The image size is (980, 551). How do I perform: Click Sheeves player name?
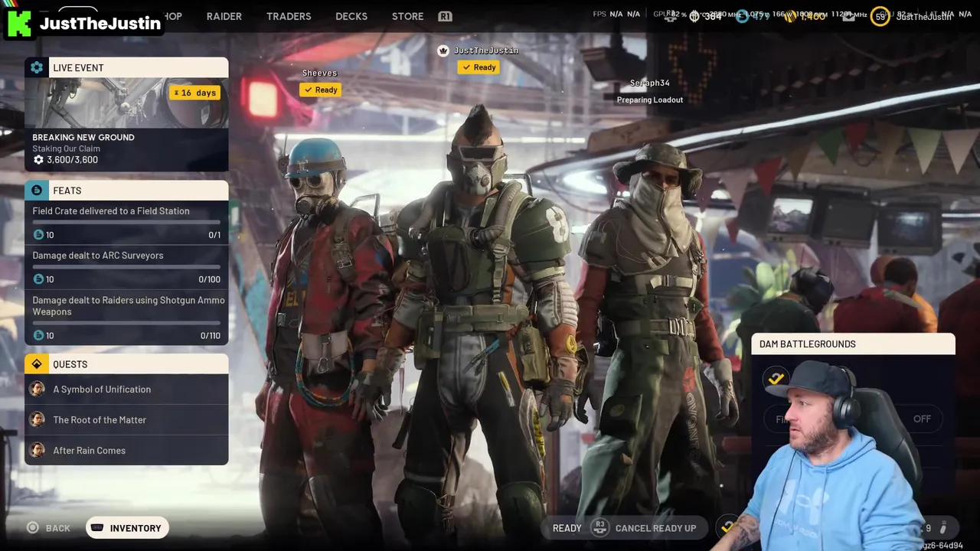click(x=319, y=73)
